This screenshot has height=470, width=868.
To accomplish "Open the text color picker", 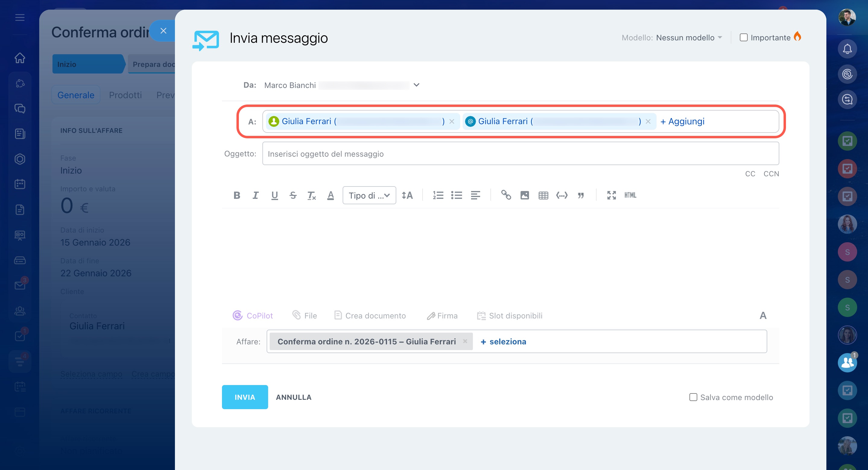I will tap(330, 195).
